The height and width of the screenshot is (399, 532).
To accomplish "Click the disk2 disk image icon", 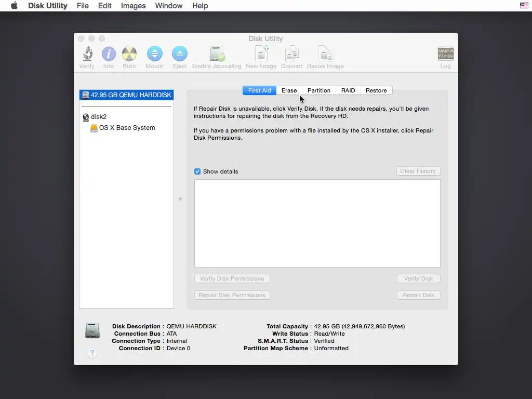I will click(86, 117).
